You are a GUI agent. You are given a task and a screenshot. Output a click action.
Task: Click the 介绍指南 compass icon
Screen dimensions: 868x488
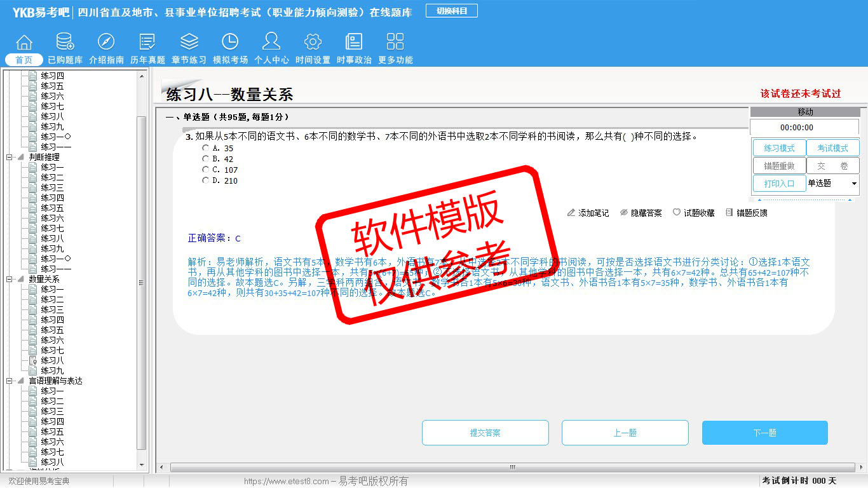[106, 43]
